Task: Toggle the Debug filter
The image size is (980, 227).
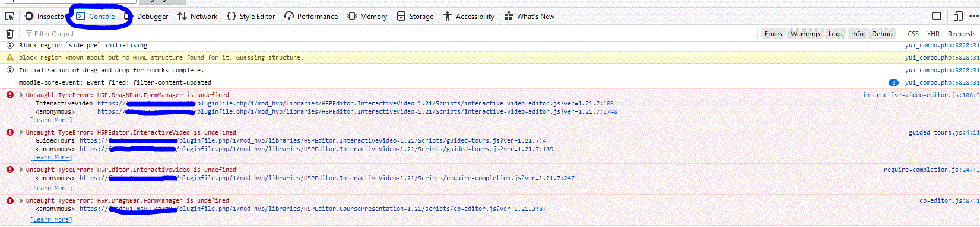Action: click(x=882, y=34)
